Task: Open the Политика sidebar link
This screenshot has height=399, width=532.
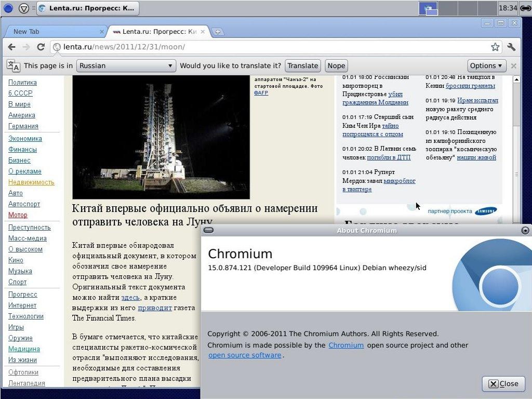Action: [x=22, y=83]
